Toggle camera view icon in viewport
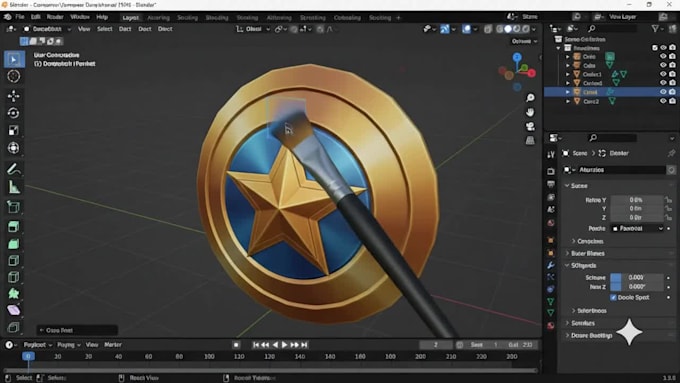 tap(530, 126)
